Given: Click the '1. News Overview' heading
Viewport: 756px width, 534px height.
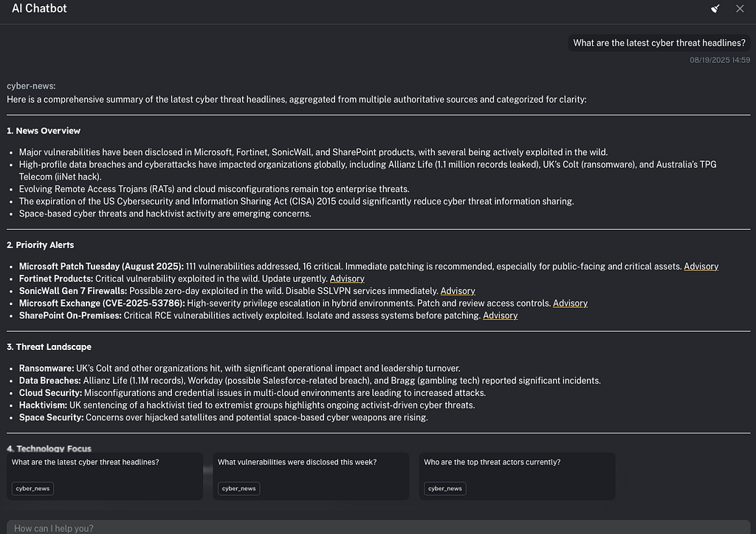Looking at the screenshot, I should 44,131.
